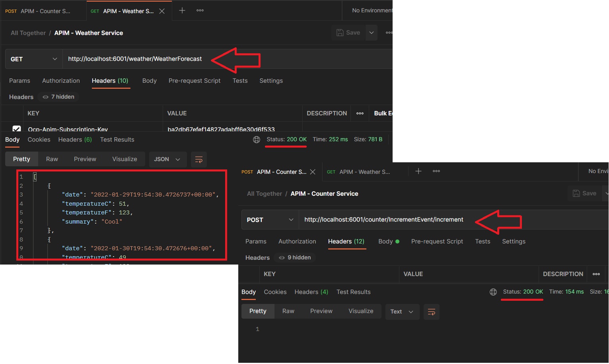Viewport: 609px width, 364px height.
Task: Open the three-dots menu in the Weather headers table
Action: 360,113
